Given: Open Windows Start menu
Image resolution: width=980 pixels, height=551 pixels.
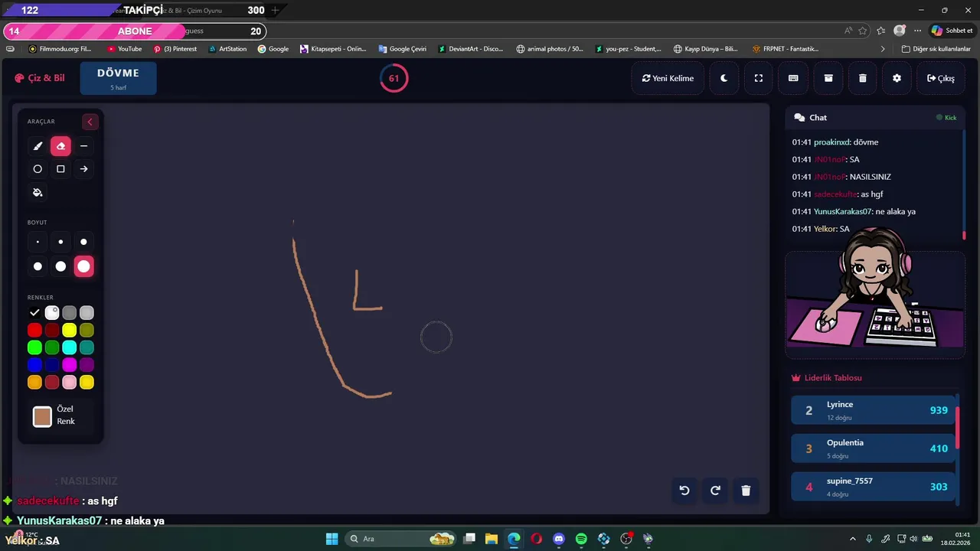Looking at the screenshot, I should [332, 539].
